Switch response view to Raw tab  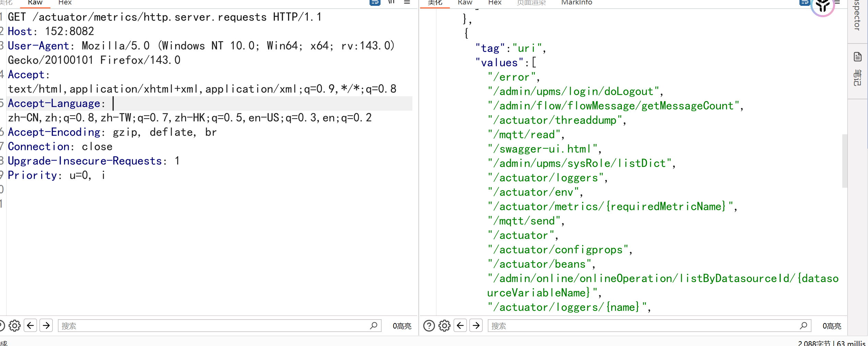coord(465,2)
